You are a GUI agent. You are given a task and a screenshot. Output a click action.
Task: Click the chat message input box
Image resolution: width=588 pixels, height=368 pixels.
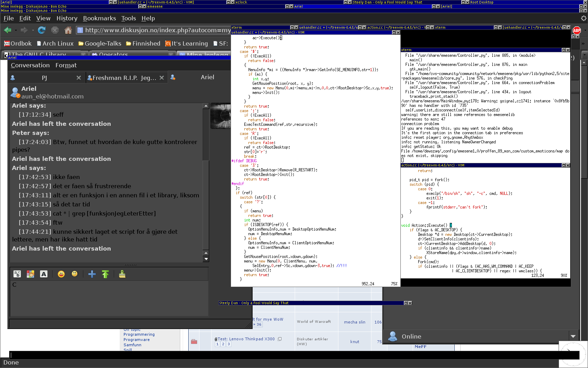(109, 298)
